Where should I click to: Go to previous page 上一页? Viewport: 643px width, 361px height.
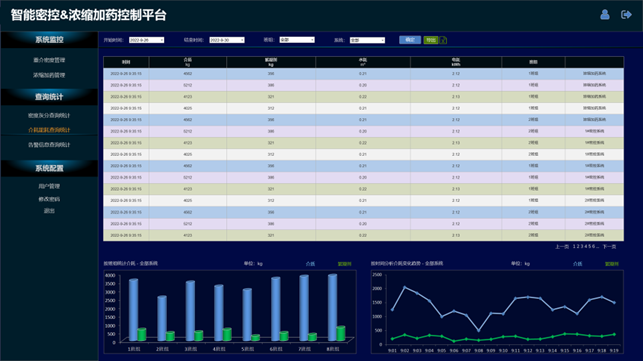tap(562, 247)
